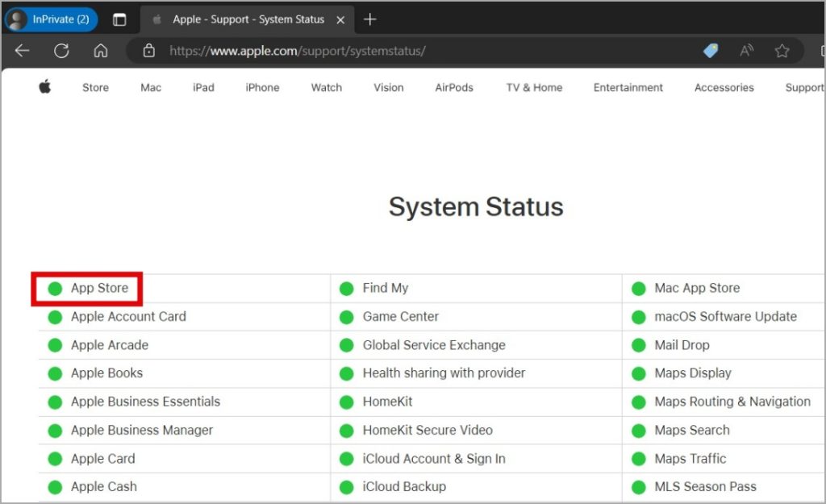Click the Maps Display entry
The width and height of the screenshot is (826, 504).
693,373
